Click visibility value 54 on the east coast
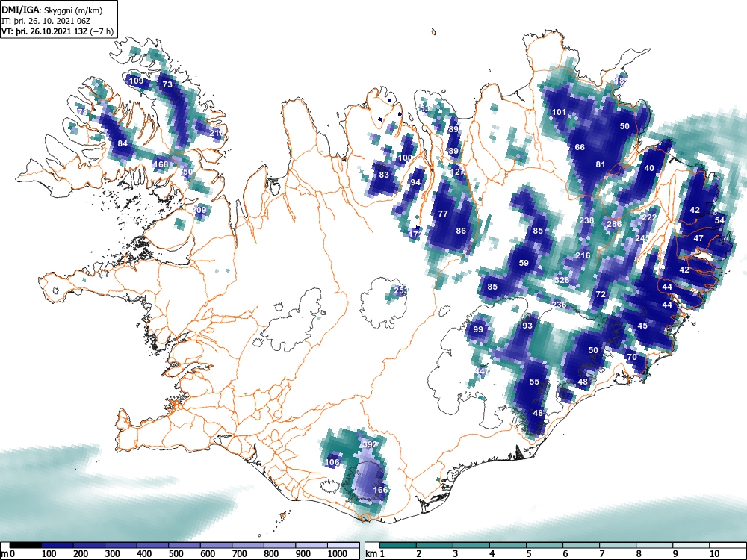 point(719,220)
